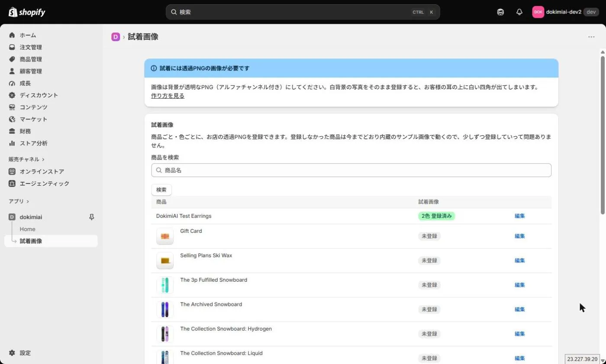606x364 pixels.
Task: Focus the top 検索 search bar
Action: click(x=303, y=12)
